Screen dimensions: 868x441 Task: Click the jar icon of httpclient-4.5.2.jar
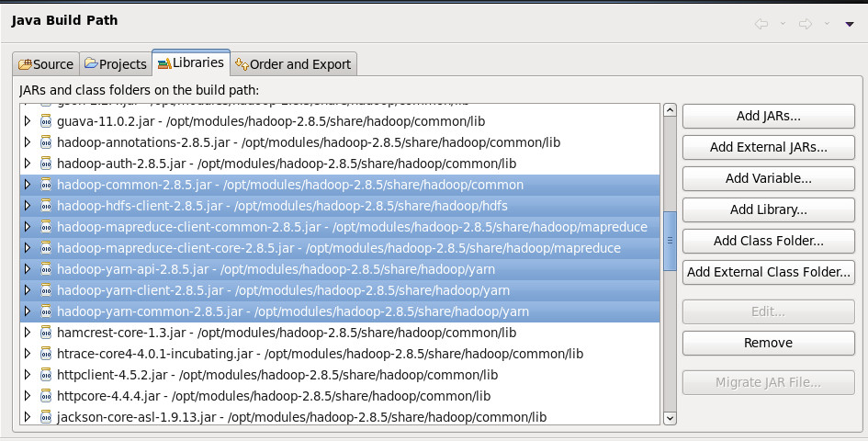[46, 375]
